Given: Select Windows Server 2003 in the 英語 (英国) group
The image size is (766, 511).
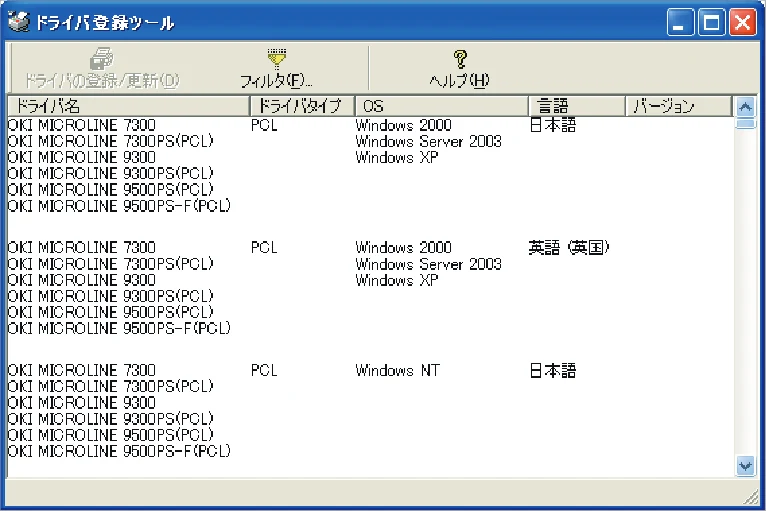Looking at the screenshot, I should (428, 264).
